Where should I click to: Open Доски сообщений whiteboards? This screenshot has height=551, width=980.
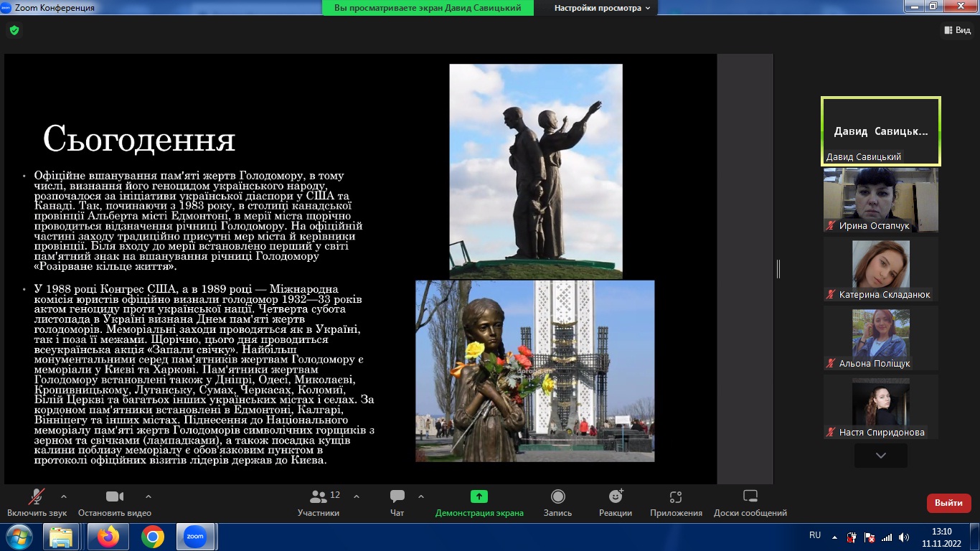750,503
